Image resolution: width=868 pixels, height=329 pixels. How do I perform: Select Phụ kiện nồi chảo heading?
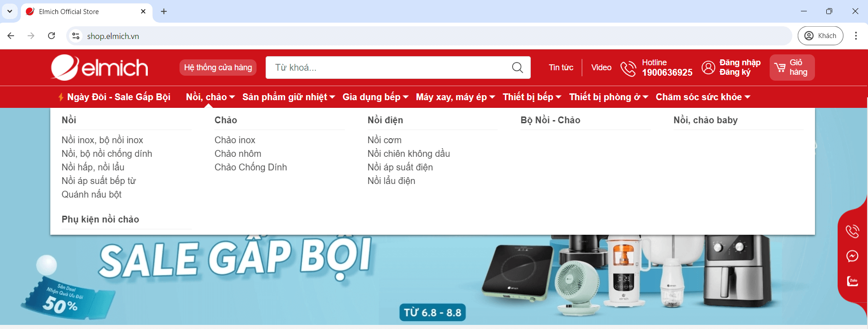[100, 219]
